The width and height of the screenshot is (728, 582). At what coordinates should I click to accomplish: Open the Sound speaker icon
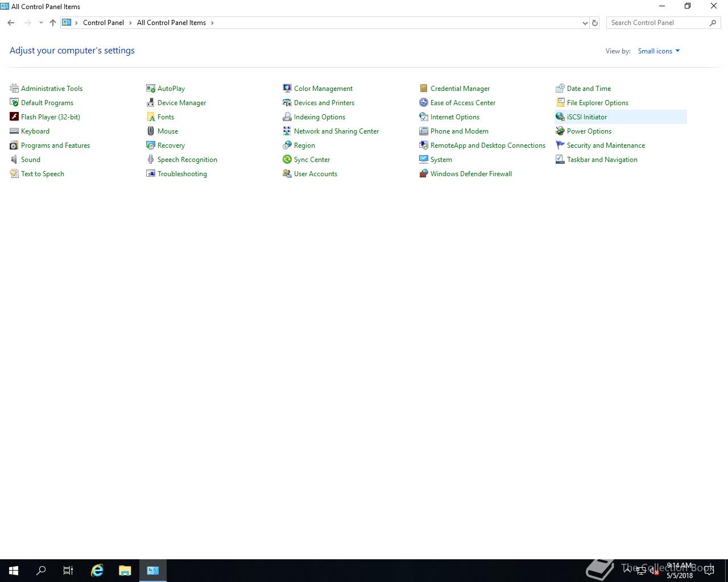(x=14, y=159)
